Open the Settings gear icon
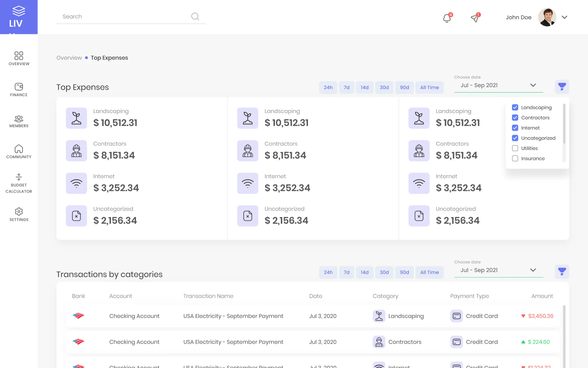This screenshot has height=368, width=588. (19, 212)
